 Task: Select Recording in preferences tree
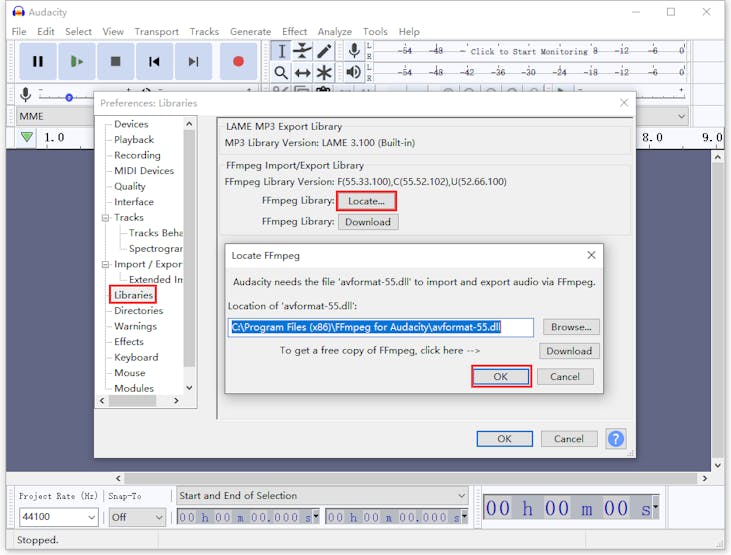137,155
